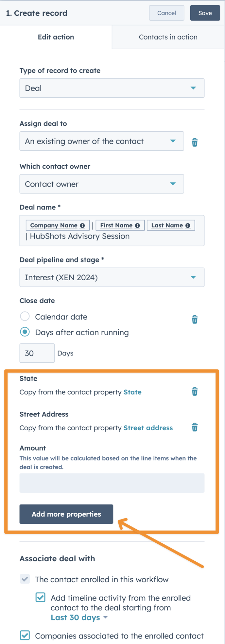Select the Calendar date radio option
This screenshot has width=225, height=644.
(25, 316)
